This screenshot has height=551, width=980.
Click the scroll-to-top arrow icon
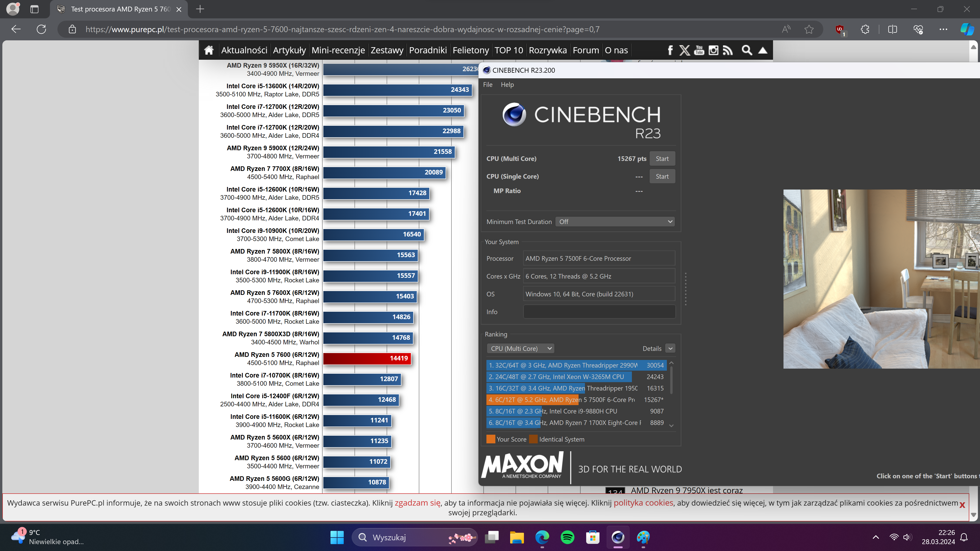point(763,50)
